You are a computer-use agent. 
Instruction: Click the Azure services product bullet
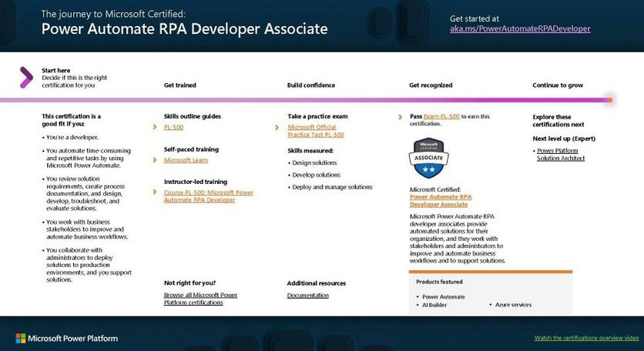pyautogui.click(x=511, y=305)
